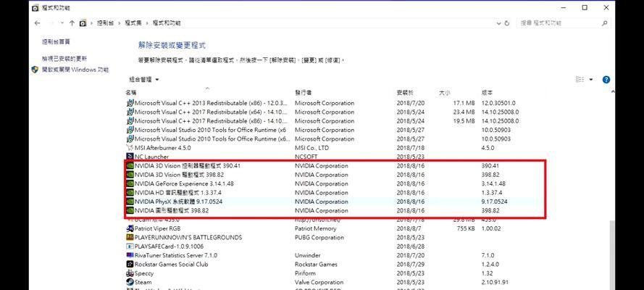Click the NC Launcher row icon

point(130,157)
